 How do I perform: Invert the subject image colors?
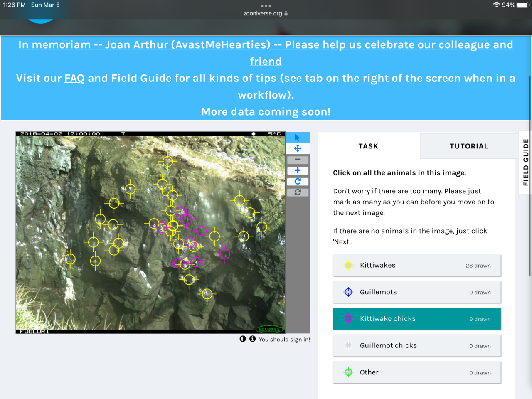(243, 339)
